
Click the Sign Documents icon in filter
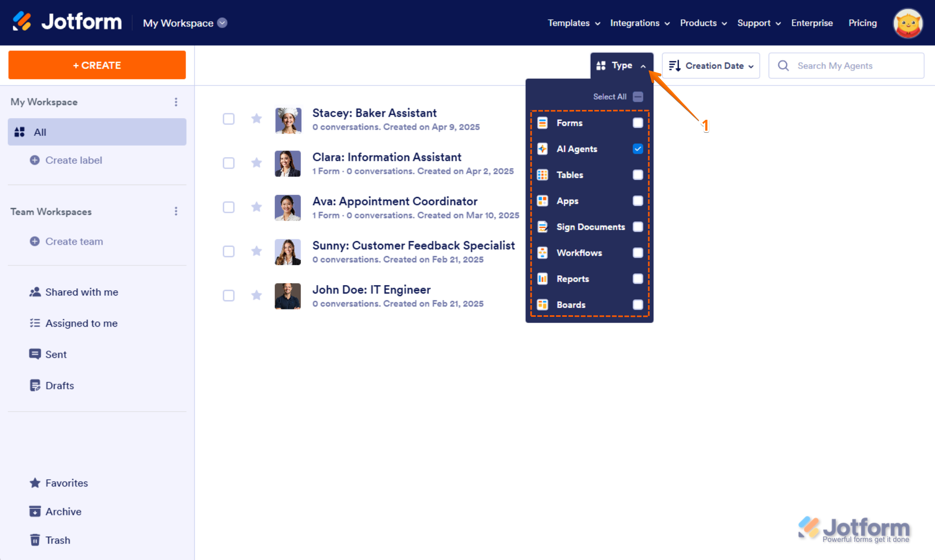coord(542,227)
